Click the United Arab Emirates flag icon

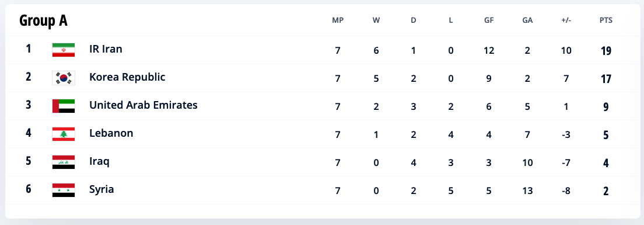(63, 106)
